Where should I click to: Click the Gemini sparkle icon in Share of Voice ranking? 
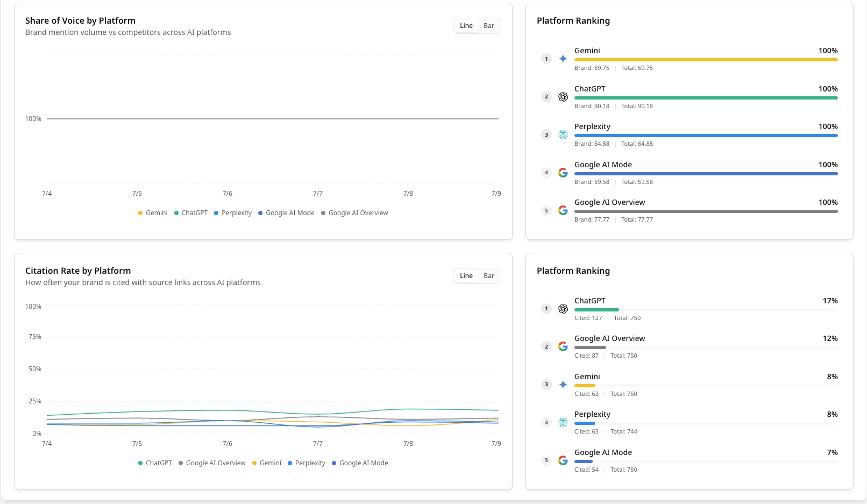(x=563, y=59)
